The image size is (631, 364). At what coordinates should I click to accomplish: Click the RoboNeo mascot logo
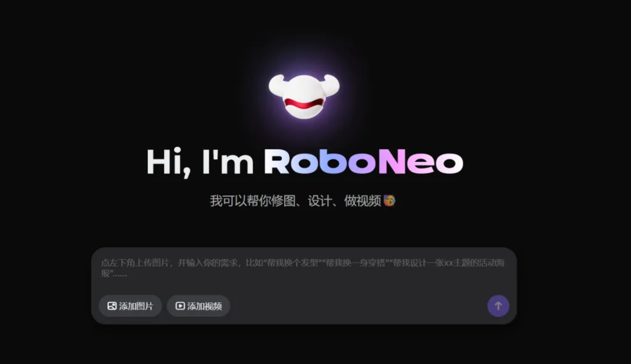click(x=304, y=96)
